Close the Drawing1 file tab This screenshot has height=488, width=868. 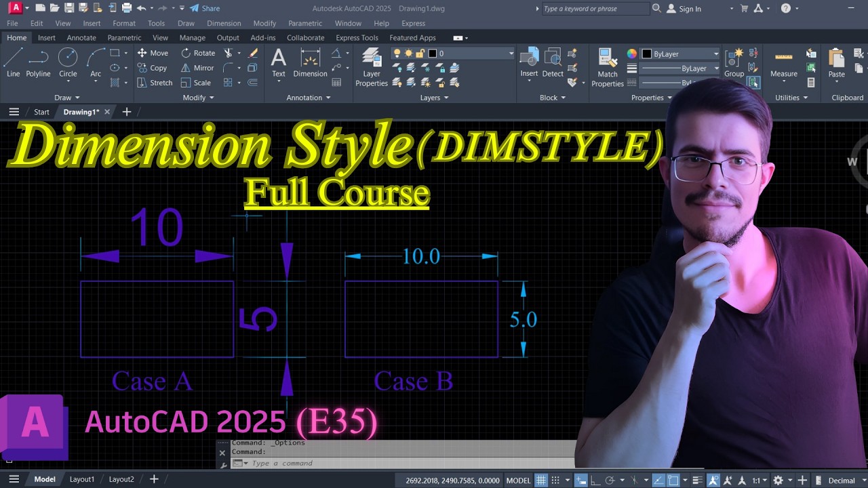tap(106, 112)
